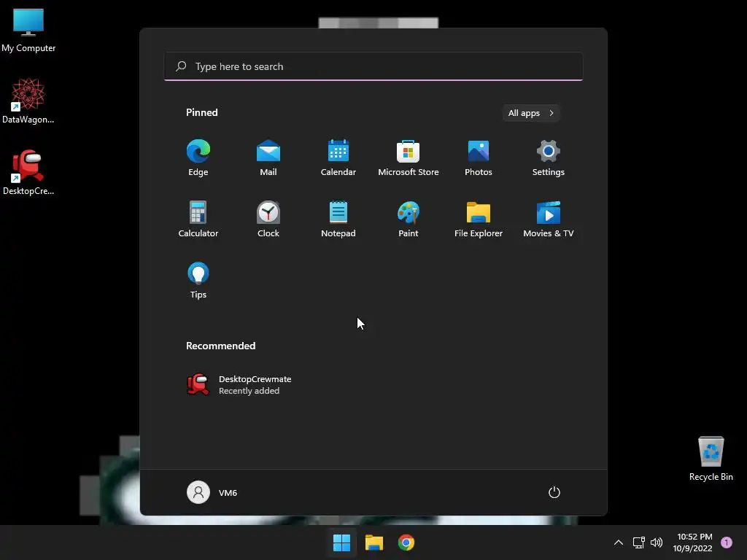747x560 pixels.
Task: Open File Explorer from pinned apps
Action: point(479,219)
